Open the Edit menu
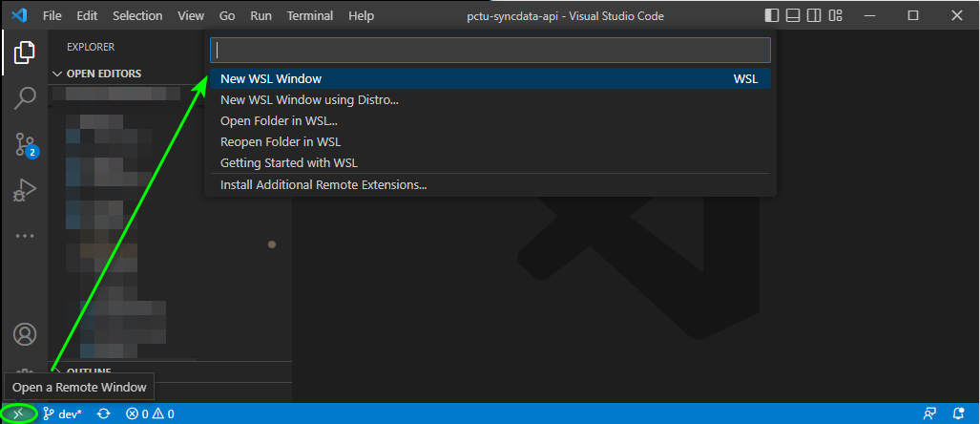This screenshot has height=424, width=980. [87, 15]
